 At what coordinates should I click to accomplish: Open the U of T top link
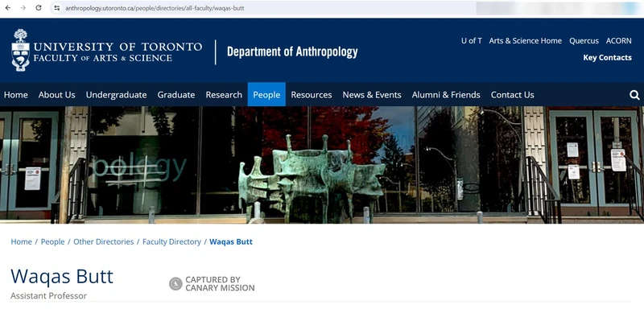472,40
